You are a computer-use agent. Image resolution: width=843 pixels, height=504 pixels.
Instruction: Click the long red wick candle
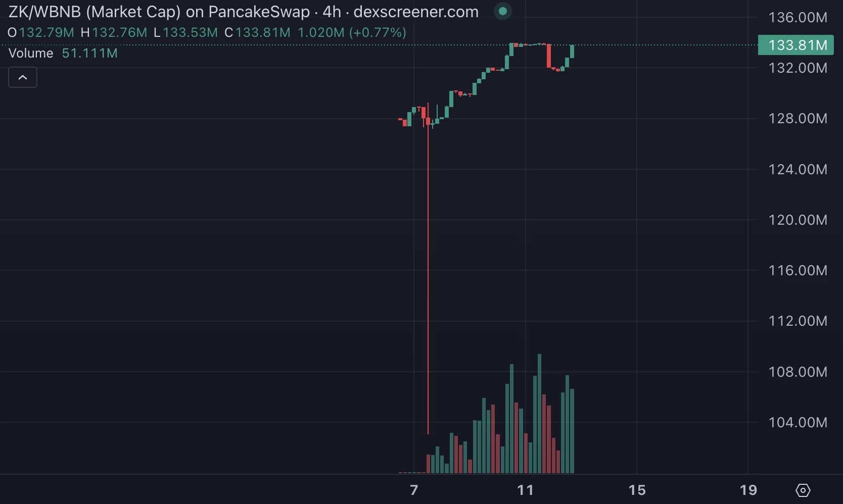tap(428, 268)
